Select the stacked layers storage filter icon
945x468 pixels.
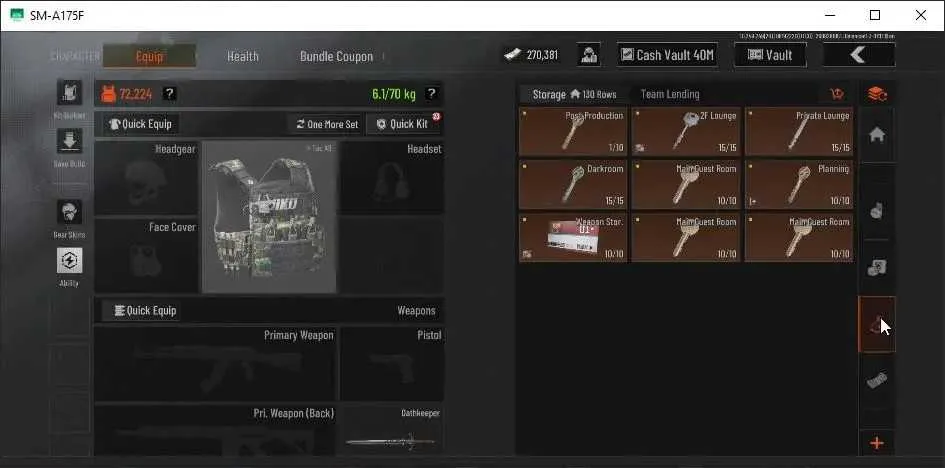[x=877, y=94]
